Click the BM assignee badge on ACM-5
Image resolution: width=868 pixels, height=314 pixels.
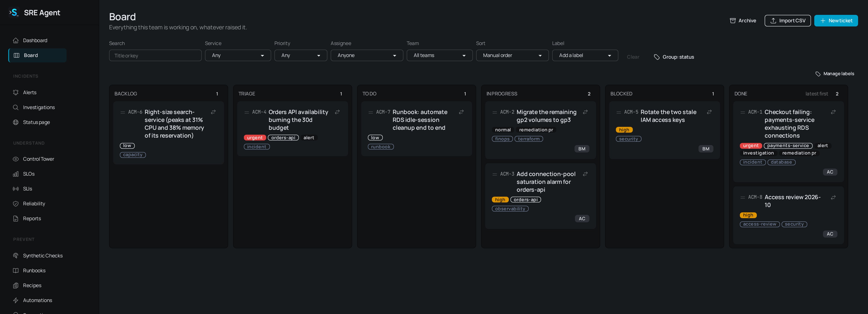[706, 149]
